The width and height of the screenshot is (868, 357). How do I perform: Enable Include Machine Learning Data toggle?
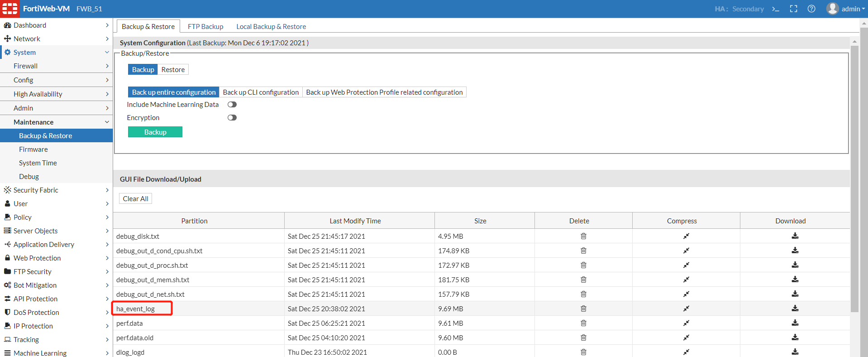232,105
